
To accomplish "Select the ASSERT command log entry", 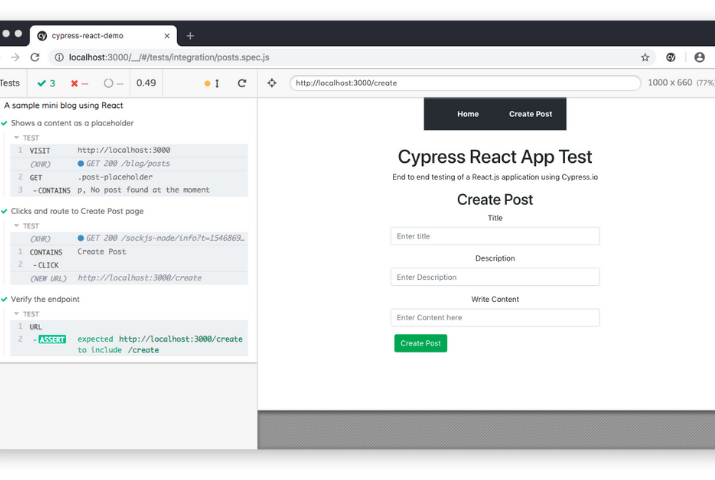I will [x=52, y=339].
